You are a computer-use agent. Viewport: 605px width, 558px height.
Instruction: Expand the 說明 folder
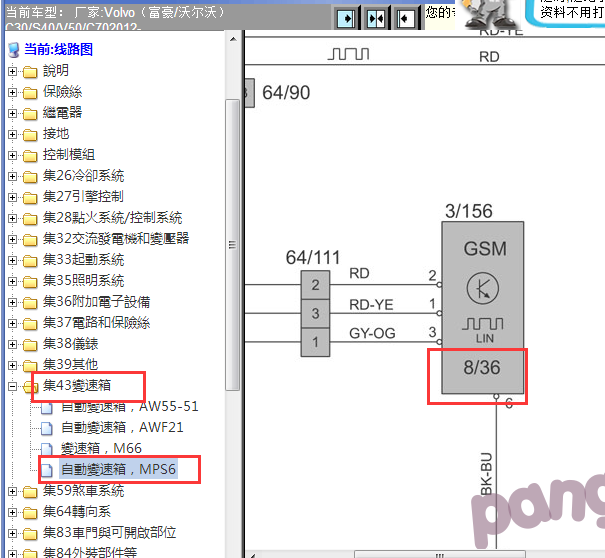tap(12, 71)
